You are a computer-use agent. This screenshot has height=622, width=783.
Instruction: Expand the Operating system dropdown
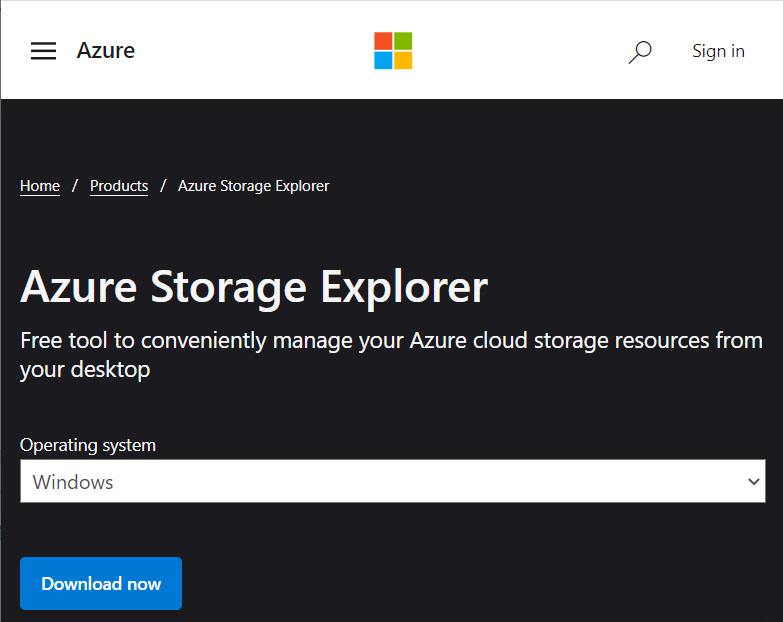(392, 481)
